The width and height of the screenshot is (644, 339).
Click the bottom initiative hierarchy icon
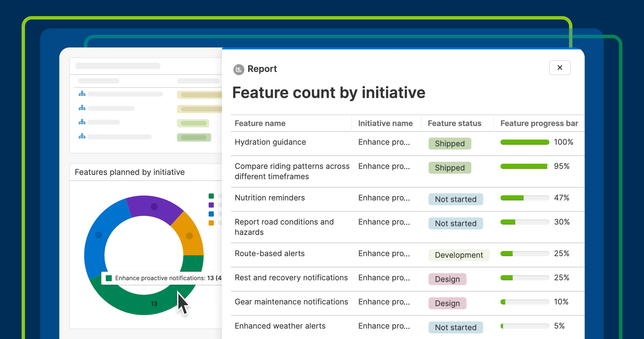tap(82, 136)
